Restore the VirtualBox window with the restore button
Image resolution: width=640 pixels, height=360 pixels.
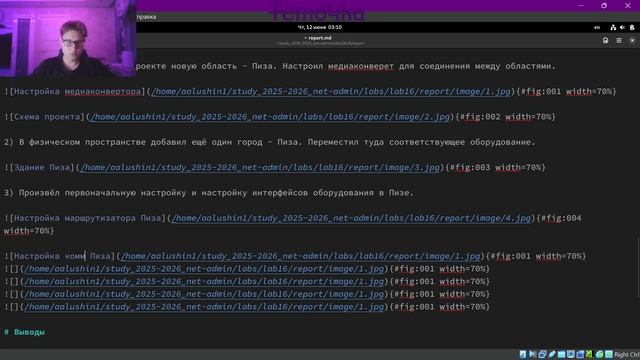pyautogui.click(x=604, y=5)
